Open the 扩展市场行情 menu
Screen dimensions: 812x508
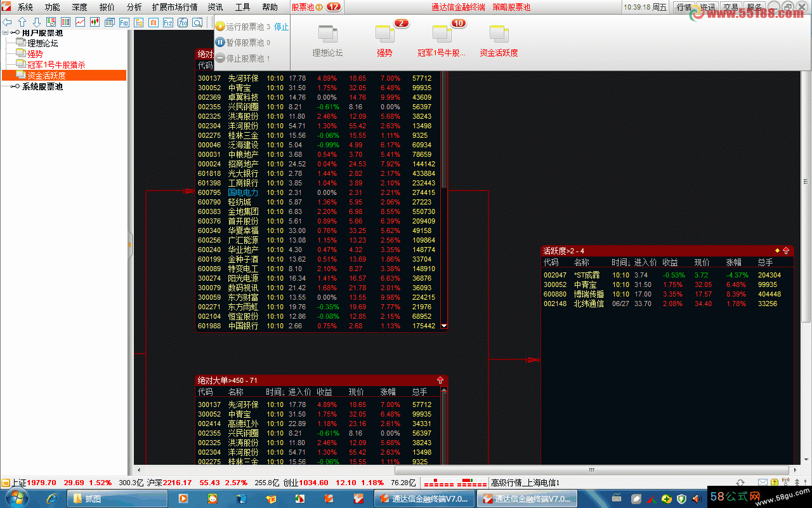click(175, 8)
